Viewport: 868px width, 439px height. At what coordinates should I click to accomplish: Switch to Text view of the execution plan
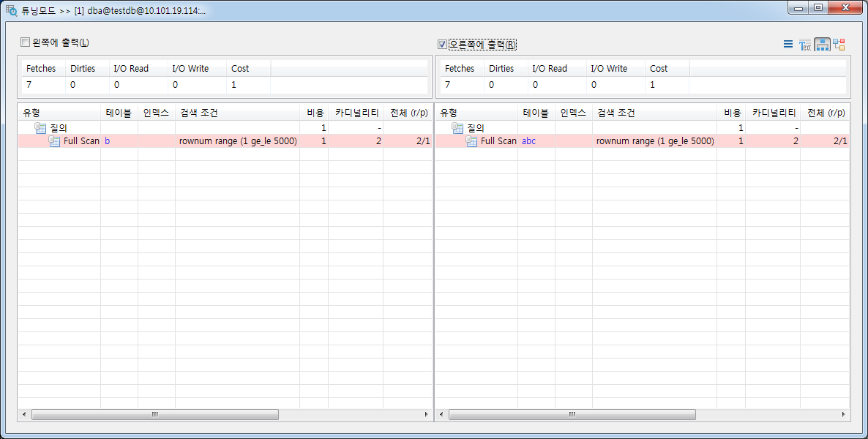804,44
